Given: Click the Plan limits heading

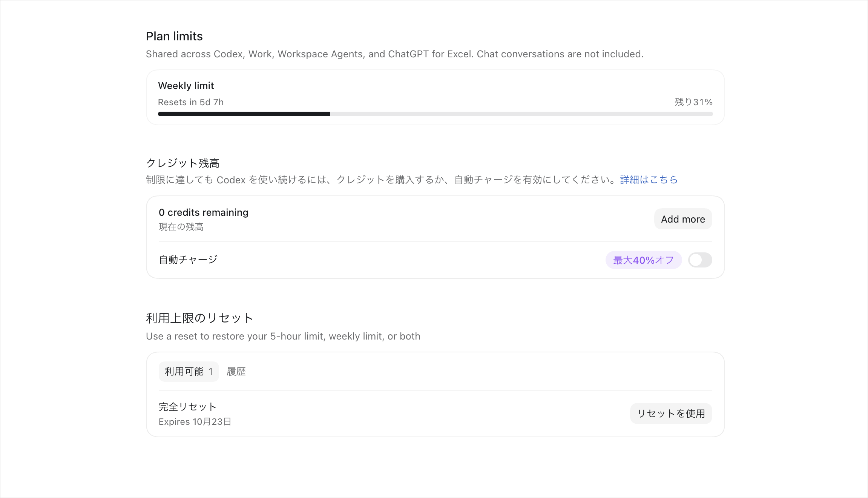Looking at the screenshot, I should click(174, 36).
